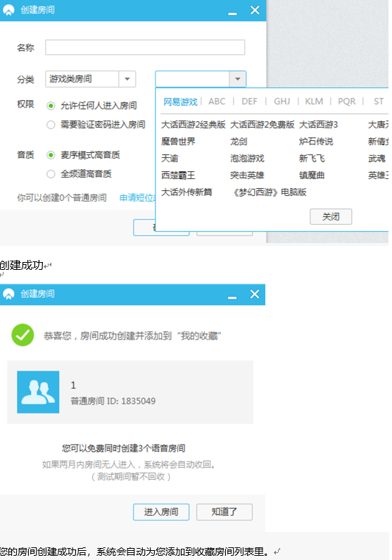The image size is (392, 560).
Task: Switch to ABC tab in game list
Action: [217, 101]
